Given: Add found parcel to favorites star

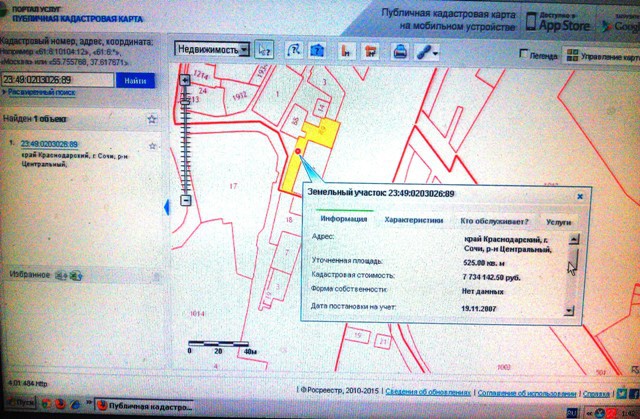Looking at the screenshot, I should tap(152, 146).
